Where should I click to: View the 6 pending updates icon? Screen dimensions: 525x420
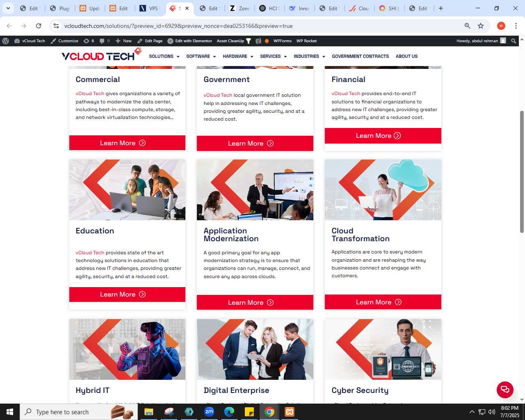(89, 41)
